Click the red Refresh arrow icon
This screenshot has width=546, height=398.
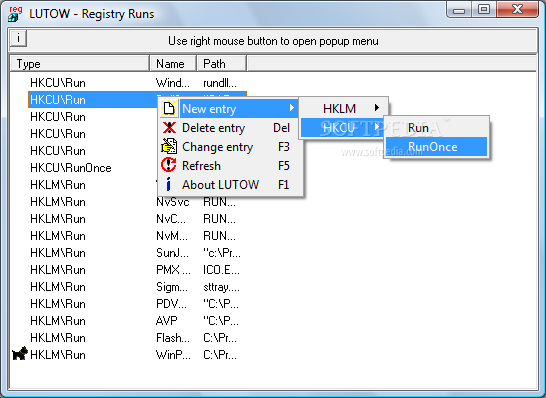click(169, 165)
